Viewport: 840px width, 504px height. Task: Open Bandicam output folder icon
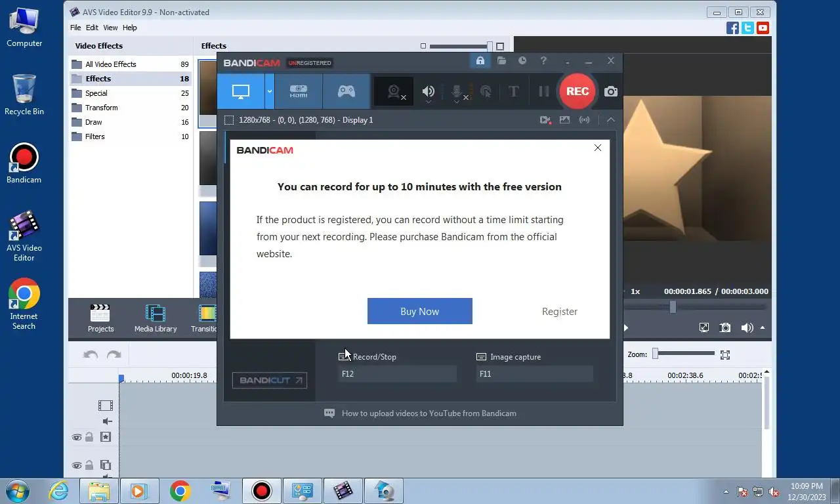coord(501,61)
